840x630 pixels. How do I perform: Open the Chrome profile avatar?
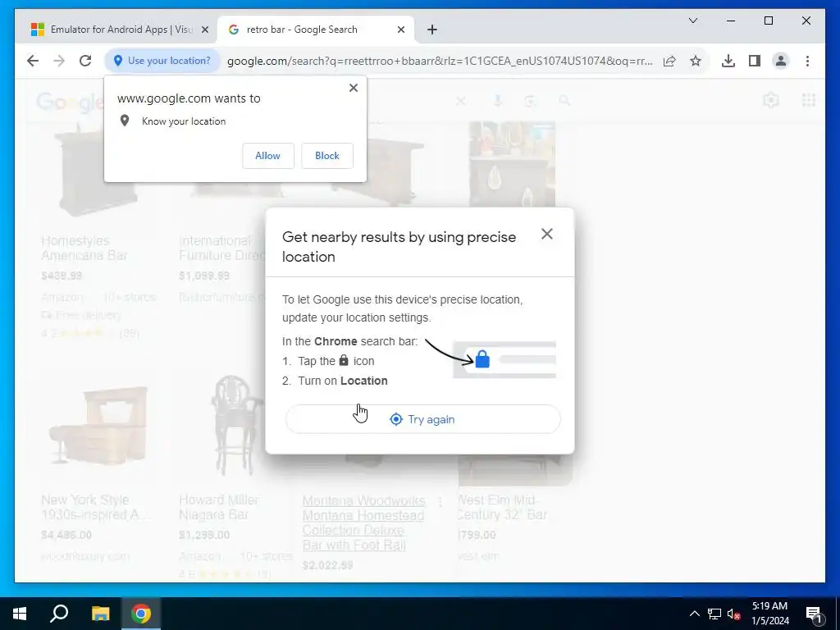click(x=781, y=61)
